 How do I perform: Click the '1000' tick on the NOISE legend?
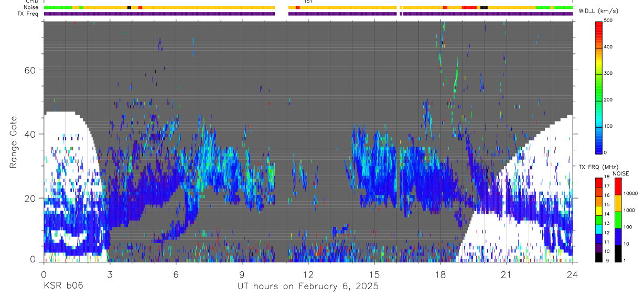629,210
